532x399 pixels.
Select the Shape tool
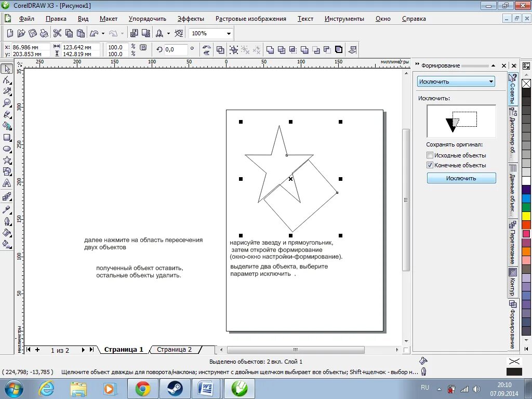point(7,80)
